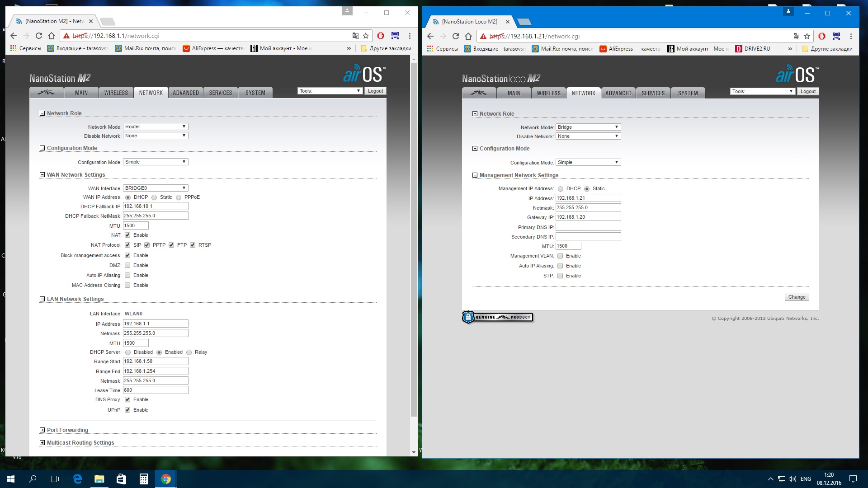This screenshot has width=868, height=488.
Task: Click Range Start field 192.168.1.50
Action: [156, 361]
